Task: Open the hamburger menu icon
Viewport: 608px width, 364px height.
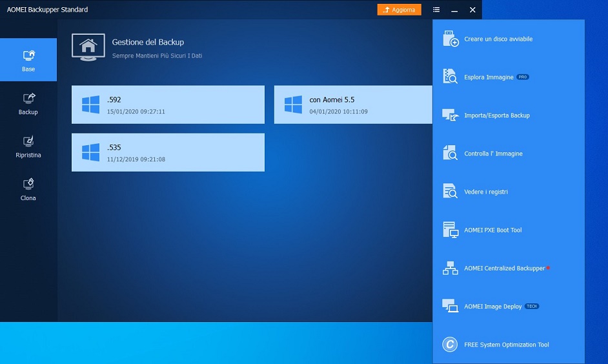Action: click(436, 10)
